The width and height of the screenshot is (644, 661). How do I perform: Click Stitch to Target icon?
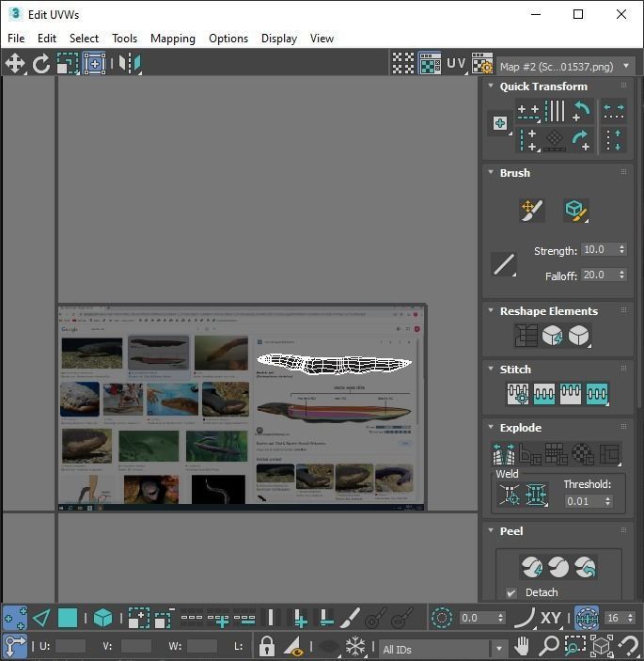coord(518,394)
